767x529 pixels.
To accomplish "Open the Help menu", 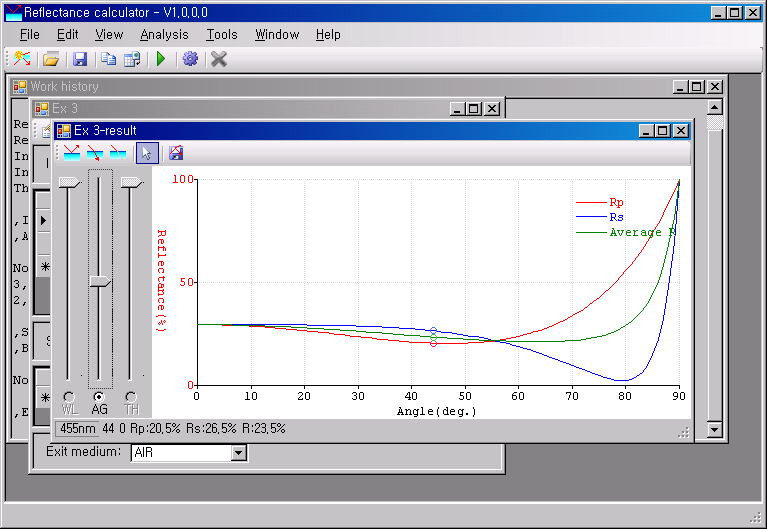I will click(x=328, y=35).
